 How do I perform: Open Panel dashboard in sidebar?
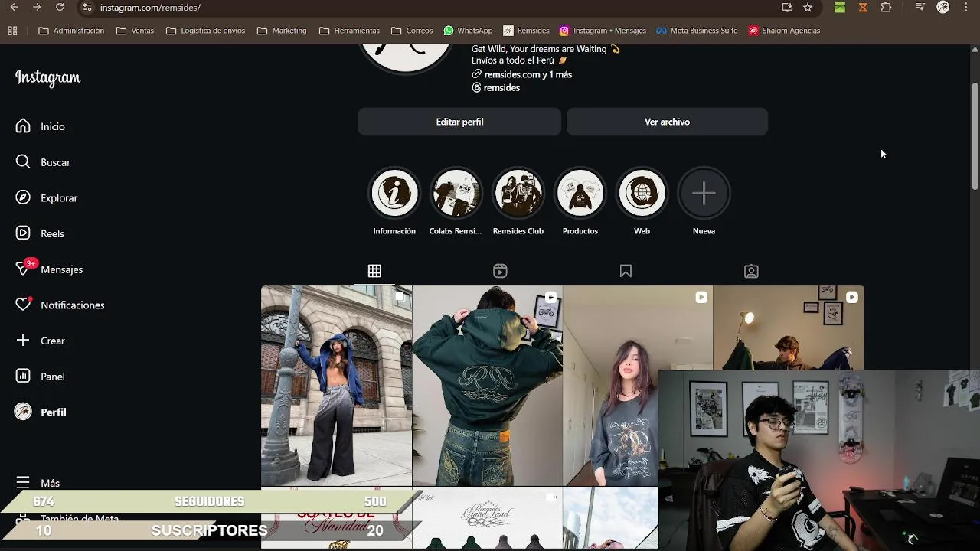(x=40, y=377)
